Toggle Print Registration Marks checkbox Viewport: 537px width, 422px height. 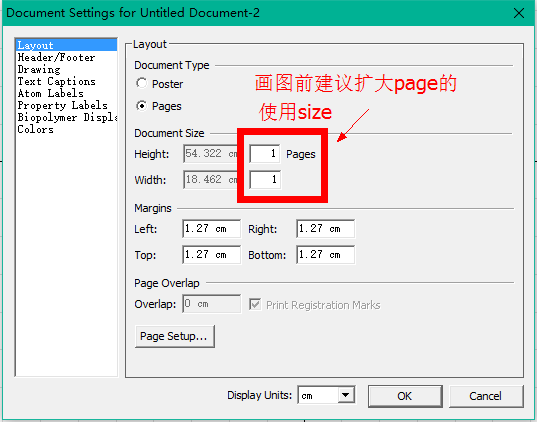pyautogui.click(x=255, y=305)
